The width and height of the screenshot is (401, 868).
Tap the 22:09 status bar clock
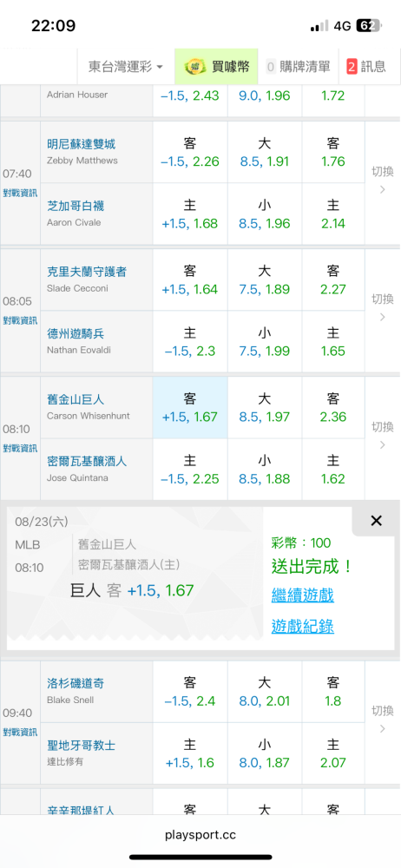[53, 25]
